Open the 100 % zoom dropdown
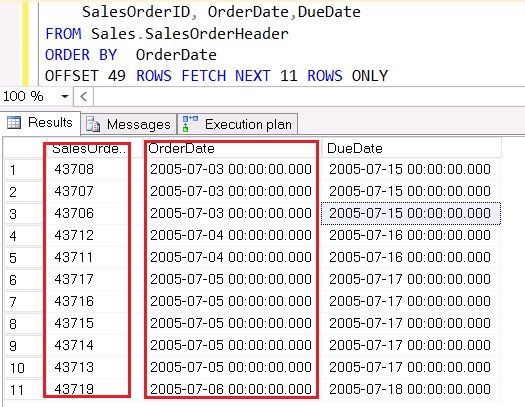 click(x=65, y=97)
